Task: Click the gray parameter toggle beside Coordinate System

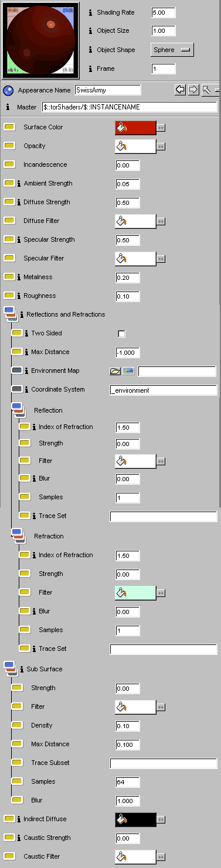Action: [x=17, y=390]
